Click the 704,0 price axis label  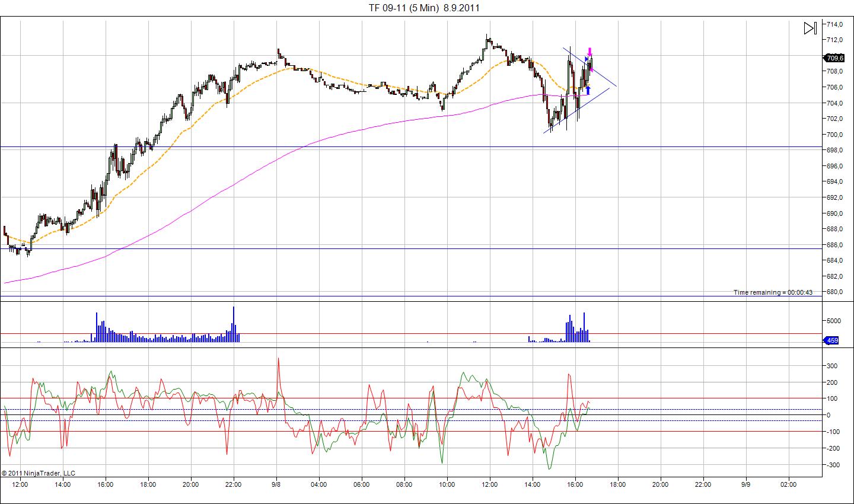pos(834,103)
